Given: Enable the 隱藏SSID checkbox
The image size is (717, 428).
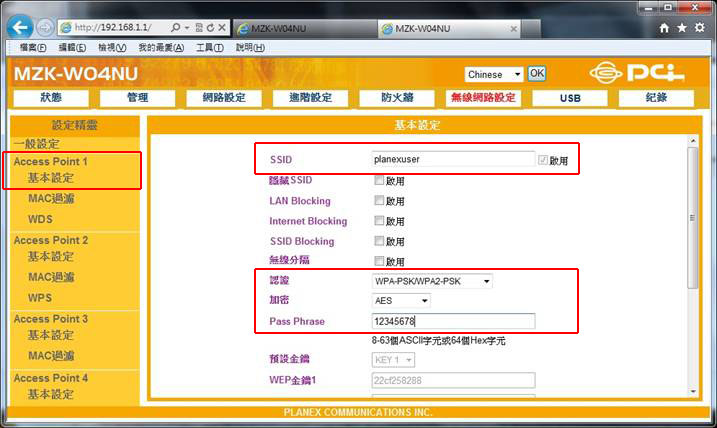Looking at the screenshot, I should [x=379, y=180].
